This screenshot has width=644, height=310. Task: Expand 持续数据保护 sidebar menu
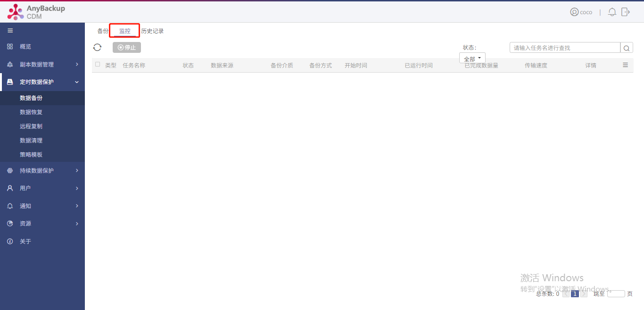[42, 170]
